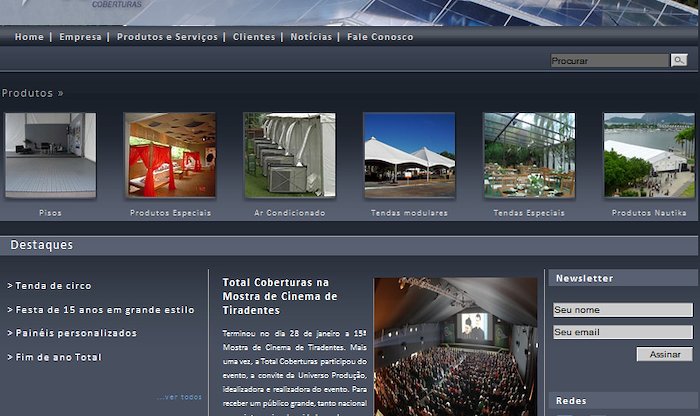Click the Produtos Especiais caption
700x416 pixels.
(171, 213)
